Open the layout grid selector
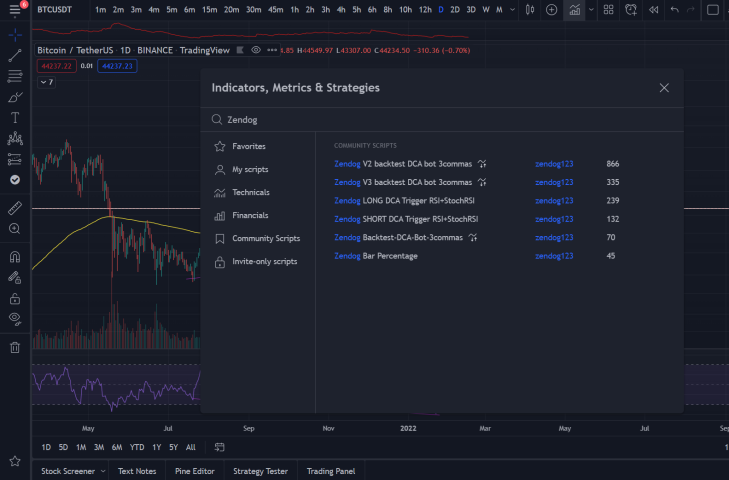This screenshot has width=729, height=480. pos(608,10)
